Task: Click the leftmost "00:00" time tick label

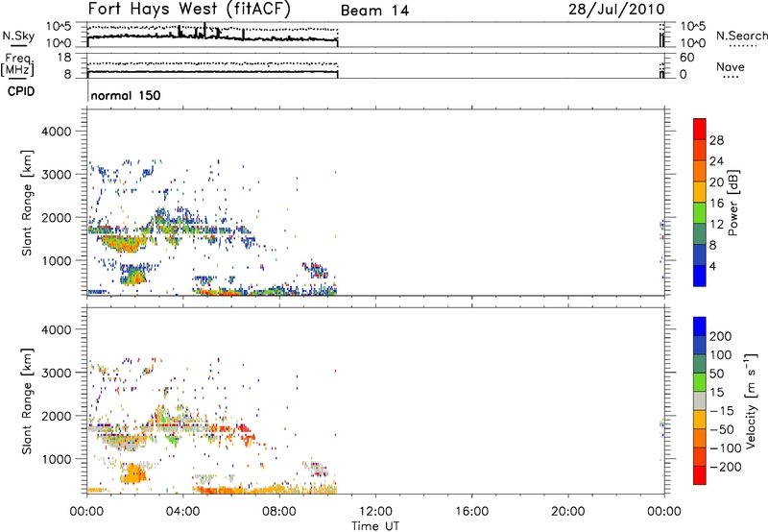Action: 86,512
